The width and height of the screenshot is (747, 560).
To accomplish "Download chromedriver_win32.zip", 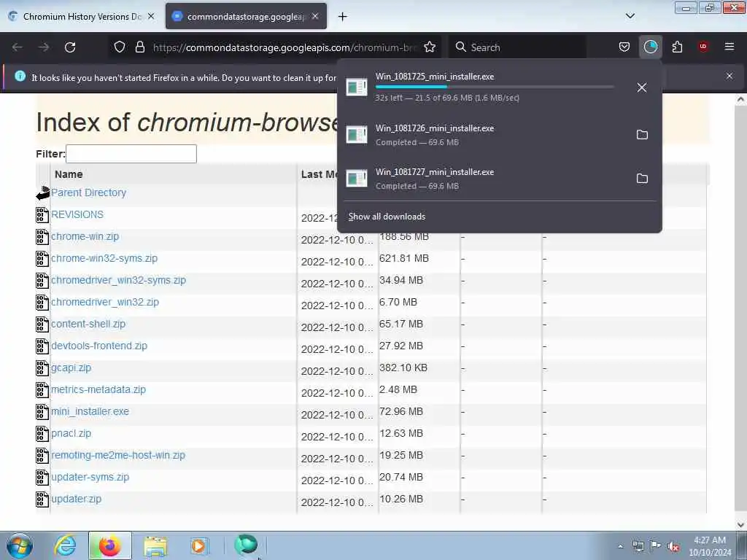I will [105, 302].
